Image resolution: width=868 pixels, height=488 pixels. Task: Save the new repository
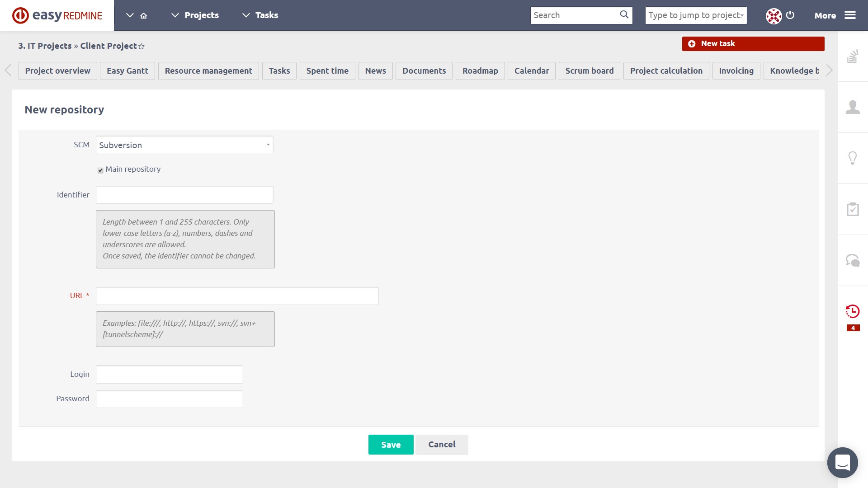pyautogui.click(x=390, y=445)
